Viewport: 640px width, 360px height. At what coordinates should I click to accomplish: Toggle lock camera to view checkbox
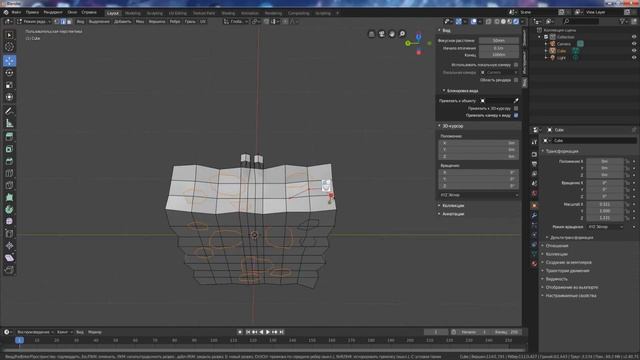[x=516, y=116]
